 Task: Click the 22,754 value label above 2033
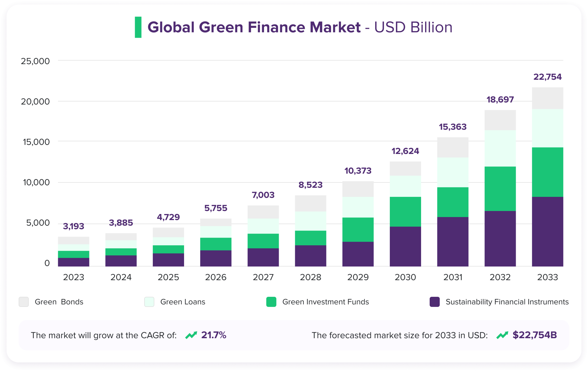(547, 77)
